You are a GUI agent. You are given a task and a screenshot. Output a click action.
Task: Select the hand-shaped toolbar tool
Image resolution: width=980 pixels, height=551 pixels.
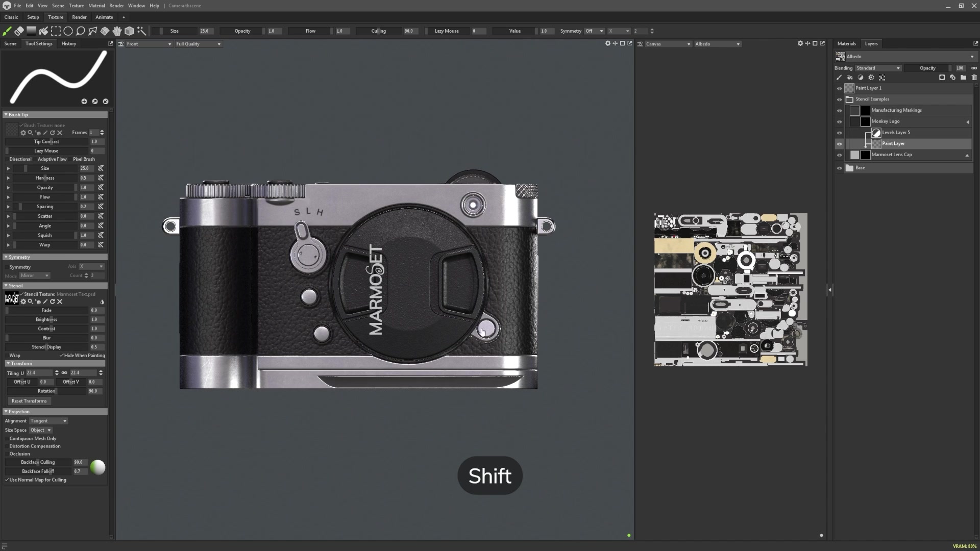click(x=117, y=31)
